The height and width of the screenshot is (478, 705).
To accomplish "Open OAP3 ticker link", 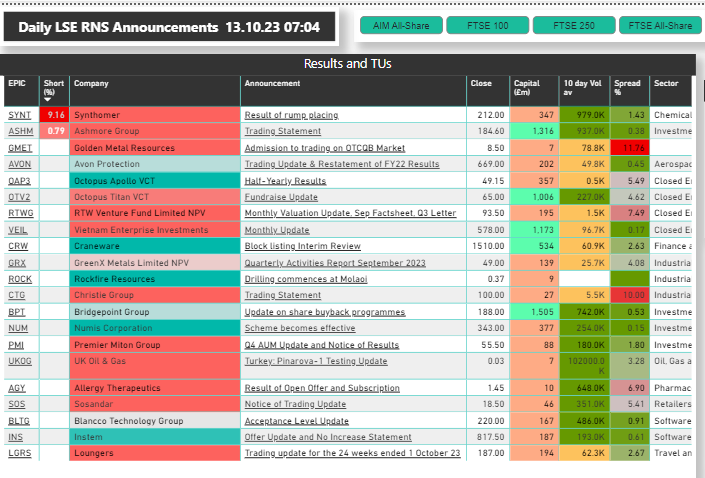I will [x=20, y=181].
